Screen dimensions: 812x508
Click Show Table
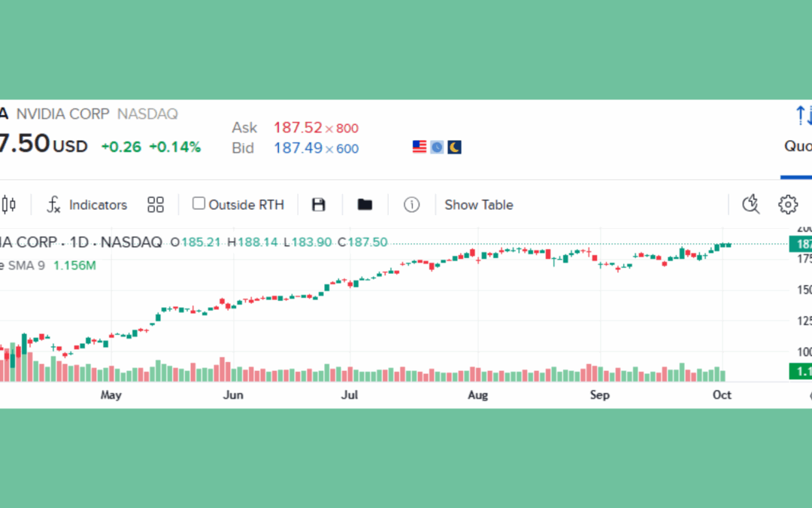click(x=478, y=204)
